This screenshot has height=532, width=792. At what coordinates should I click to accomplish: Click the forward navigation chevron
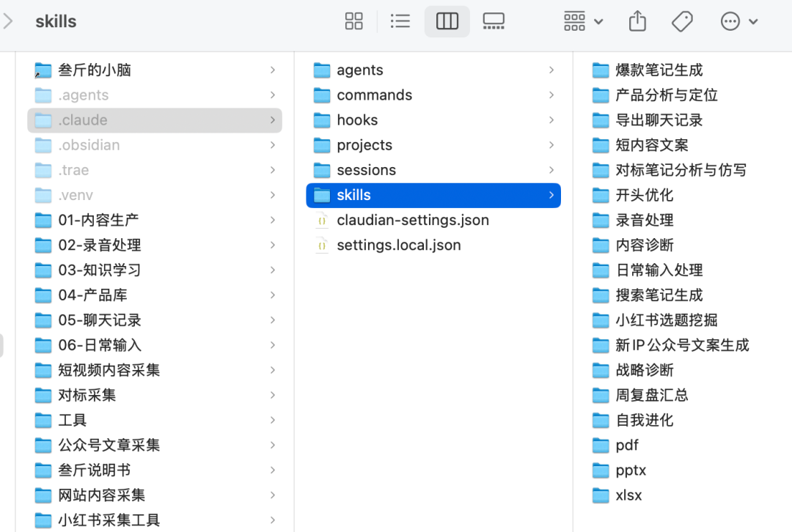(8, 21)
